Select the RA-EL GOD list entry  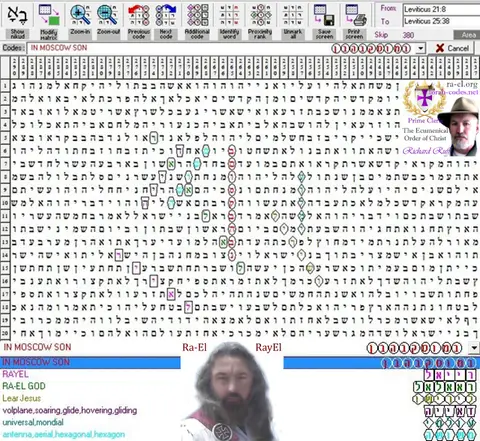(x=24, y=386)
